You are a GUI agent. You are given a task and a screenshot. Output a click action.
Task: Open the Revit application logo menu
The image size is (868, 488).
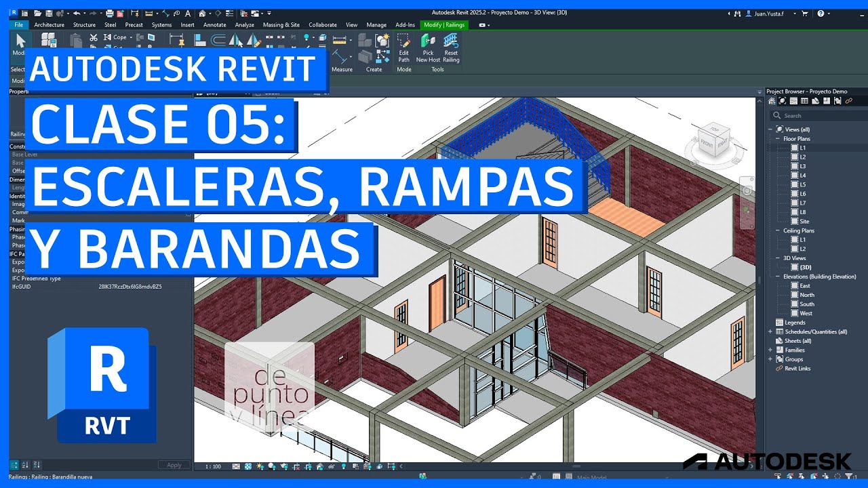pos(14,13)
